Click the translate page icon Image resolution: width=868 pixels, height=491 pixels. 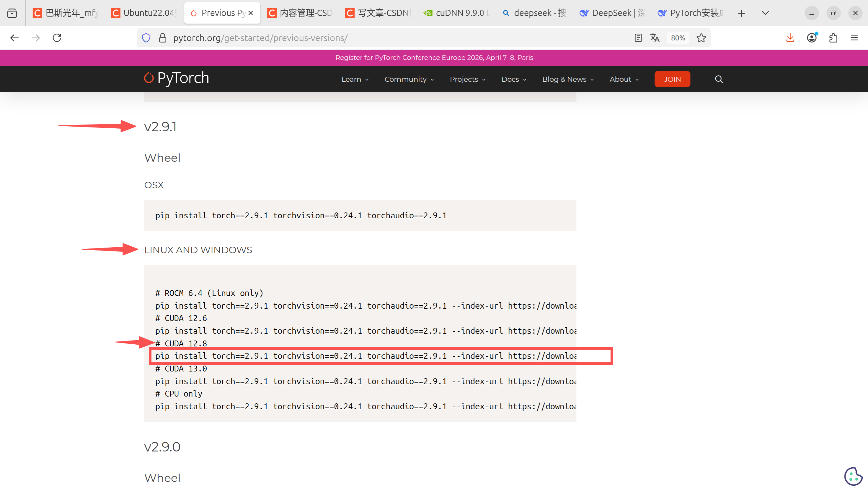click(655, 38)
